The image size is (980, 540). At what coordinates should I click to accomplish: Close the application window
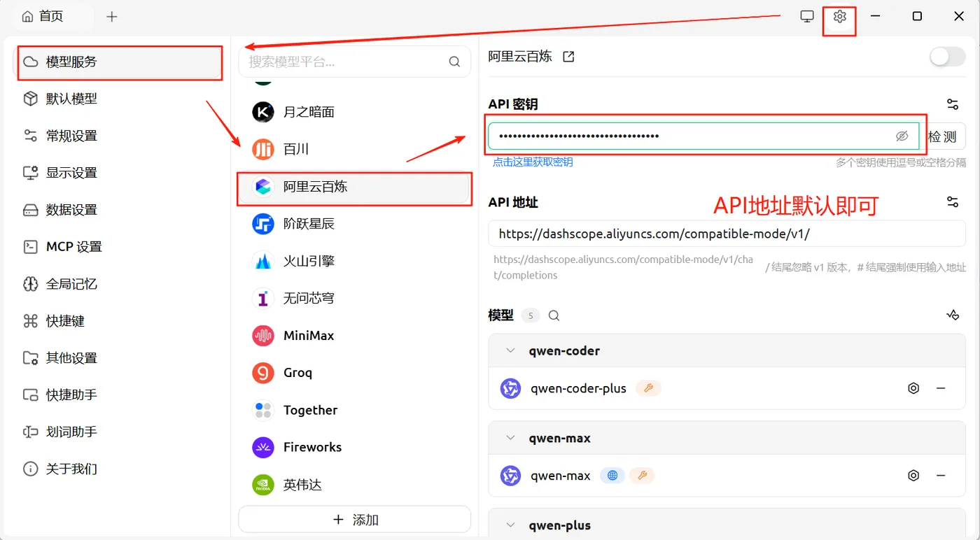959,17
